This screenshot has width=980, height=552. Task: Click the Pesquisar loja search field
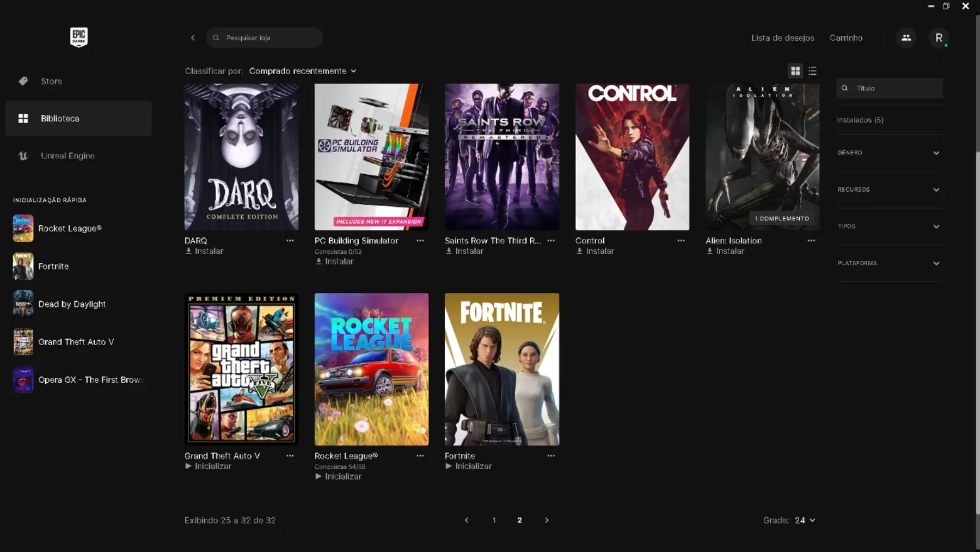tap(264, 38)
